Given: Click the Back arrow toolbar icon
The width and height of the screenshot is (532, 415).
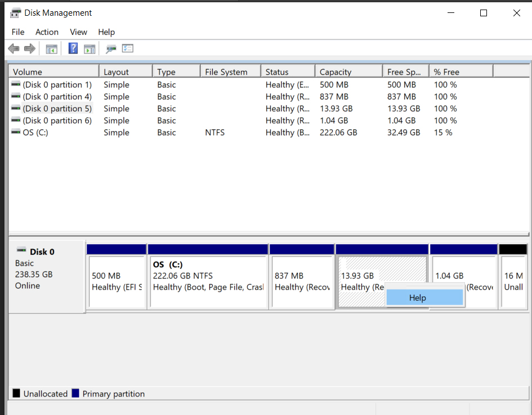Looking at the screenshot, I should 14,48.
